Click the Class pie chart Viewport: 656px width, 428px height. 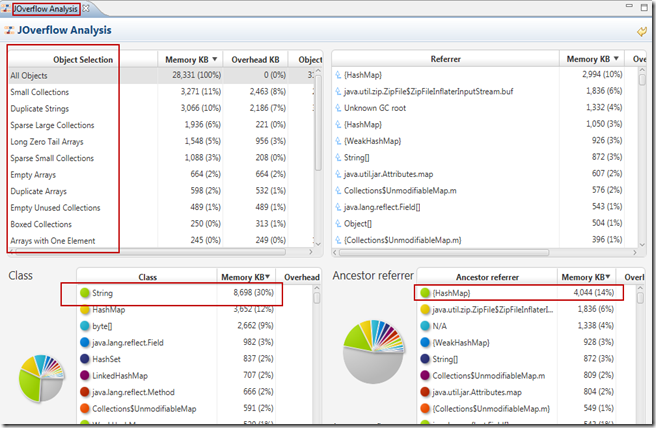point(41,378)
